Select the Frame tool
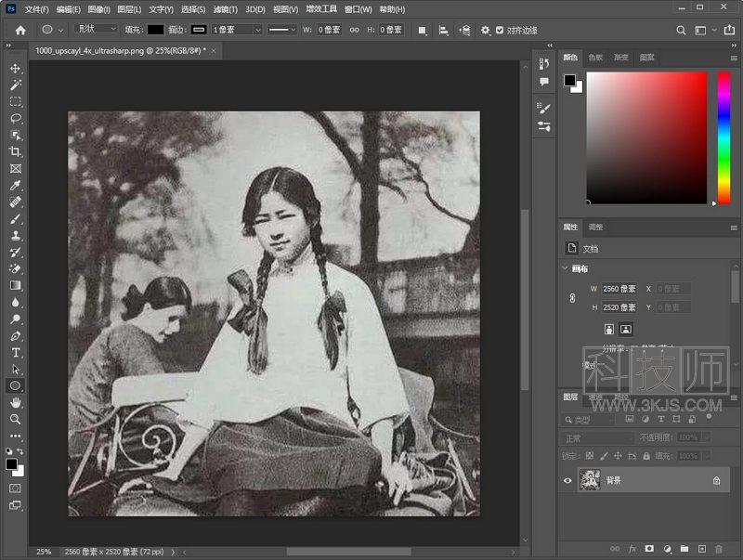The image size is (743, 560). click(15, 169)
